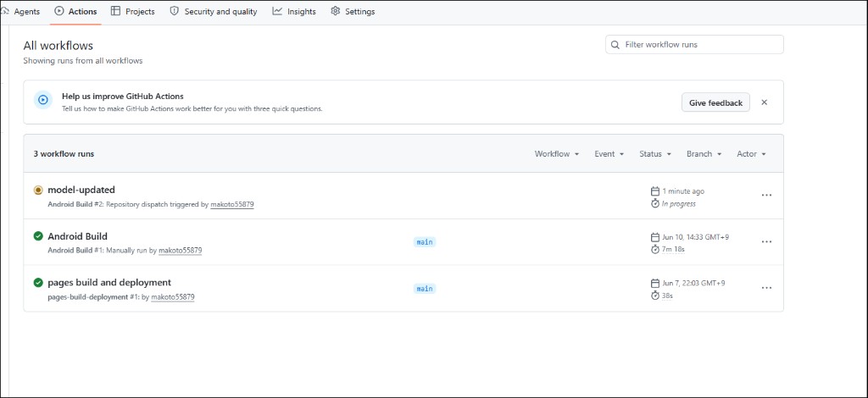Viewport: 868px width, 398px height.
Task: Click the search magnifier icon in filter box
Action: [x=615, y=44]
